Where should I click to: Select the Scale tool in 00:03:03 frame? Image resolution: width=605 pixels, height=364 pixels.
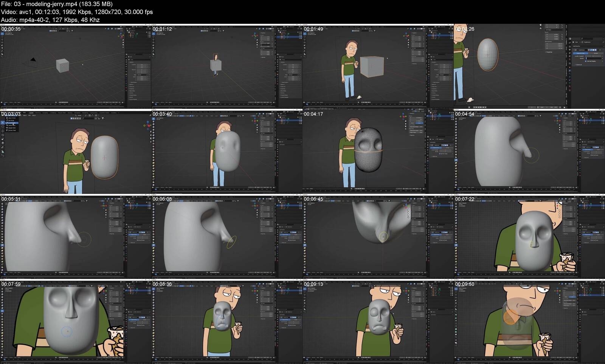(x=3, y=139)
